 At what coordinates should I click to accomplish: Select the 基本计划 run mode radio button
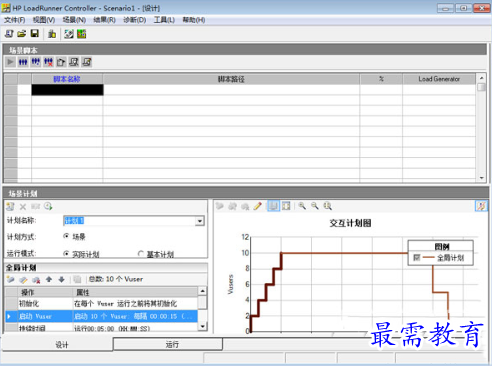141,254
